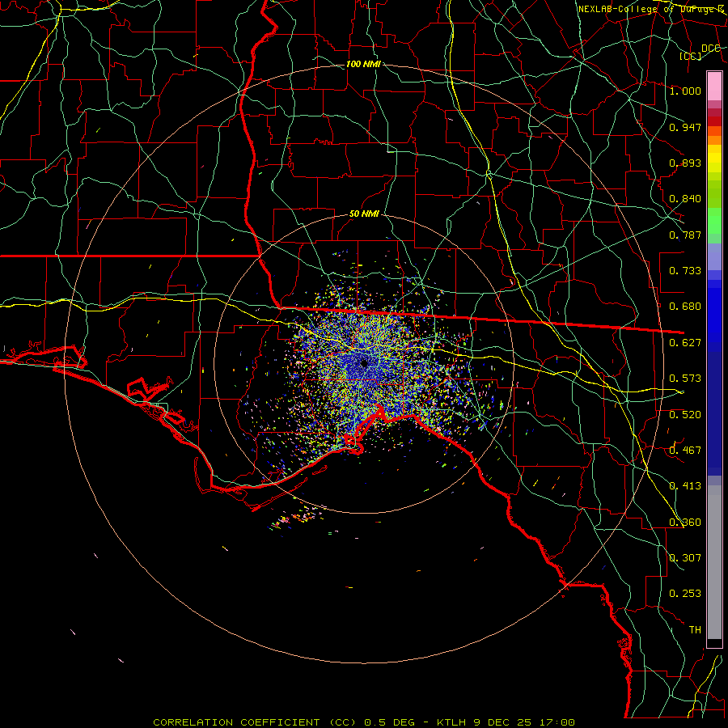Click the 50 NMI range ring label
The image size is (728, 728).
click(364, 214)
